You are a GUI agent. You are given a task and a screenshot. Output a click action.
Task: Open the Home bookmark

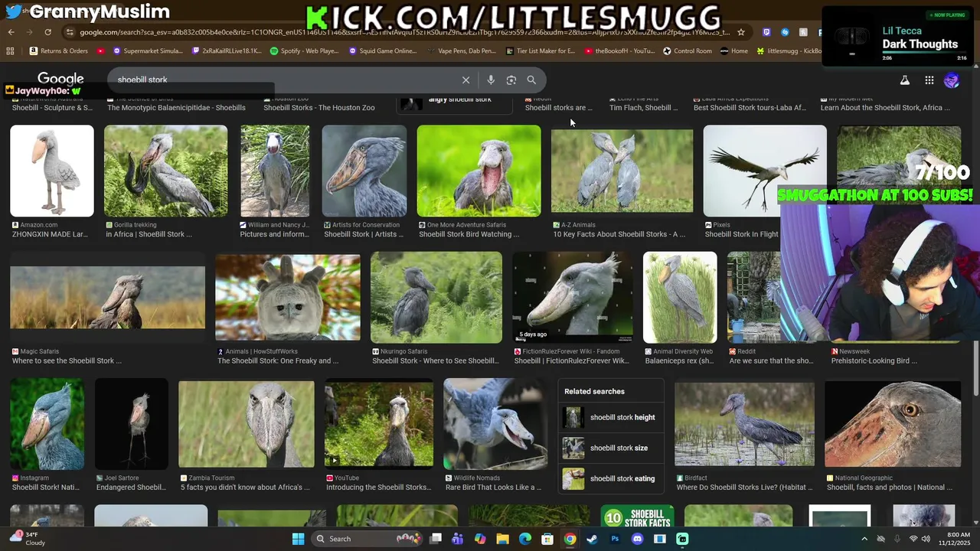pos(734,51)
